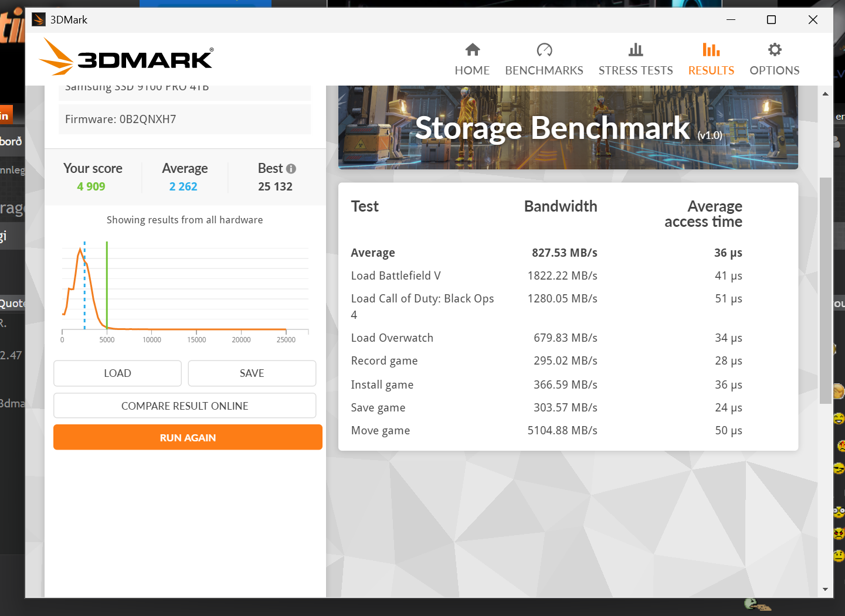Go to the STRESS TESTS tab label

click(x=636, y=70)
